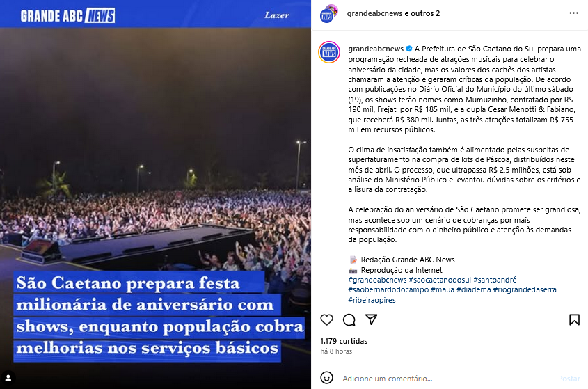
Task: Open the #diadema hashtag link
Action: (474, 289)
